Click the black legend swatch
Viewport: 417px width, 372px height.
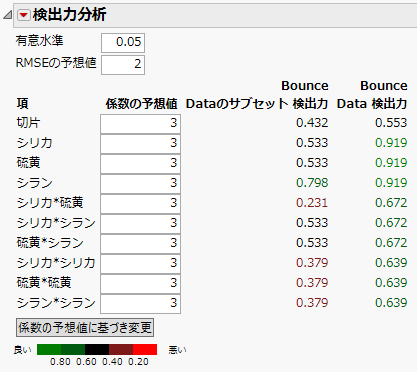pyautogui.click(x=97, y=349)
